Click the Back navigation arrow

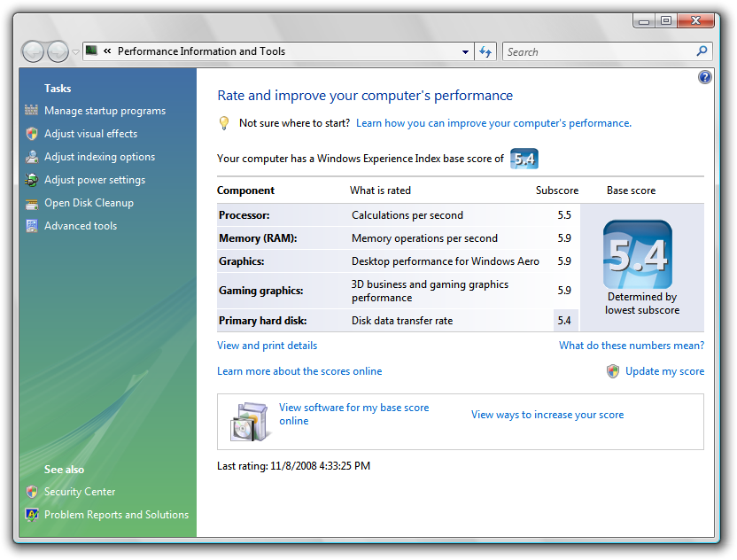33,51
